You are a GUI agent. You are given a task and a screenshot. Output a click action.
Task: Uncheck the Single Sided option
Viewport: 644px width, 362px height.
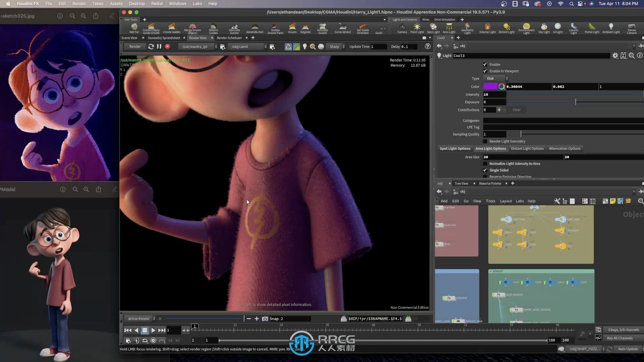(x=485, y=170)
